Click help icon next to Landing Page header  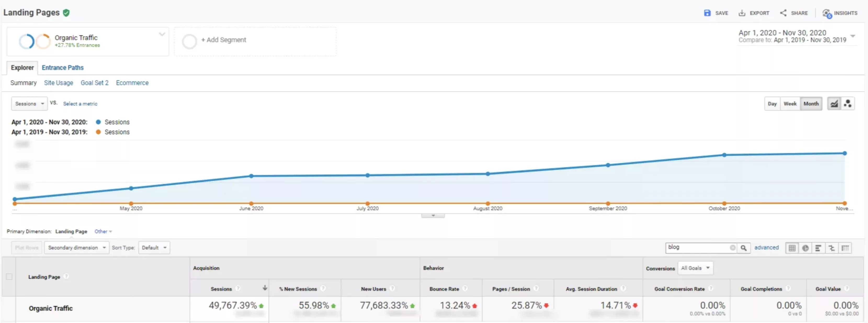click(66, 276)
